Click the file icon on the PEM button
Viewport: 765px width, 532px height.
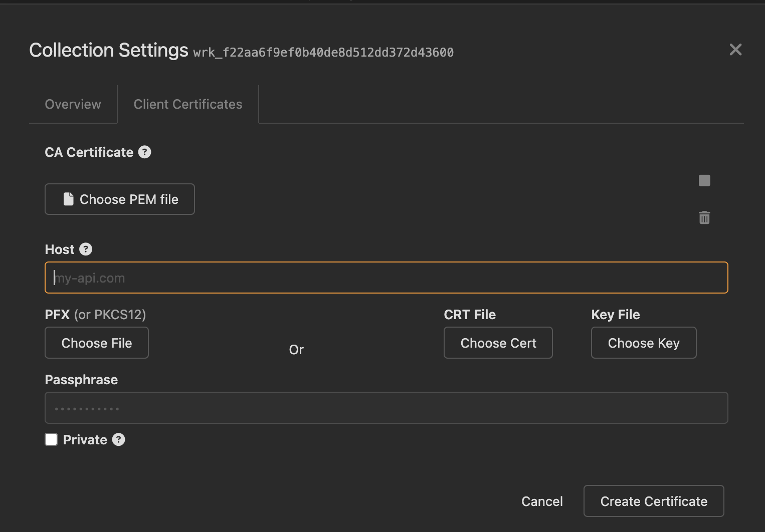(x=69, y=199)
